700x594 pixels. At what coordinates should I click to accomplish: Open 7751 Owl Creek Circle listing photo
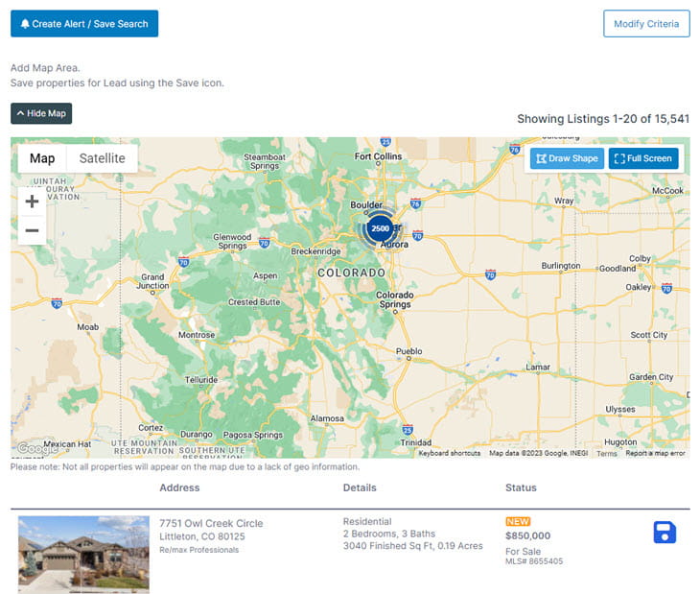pyautogui.click(x=83, y=555)
